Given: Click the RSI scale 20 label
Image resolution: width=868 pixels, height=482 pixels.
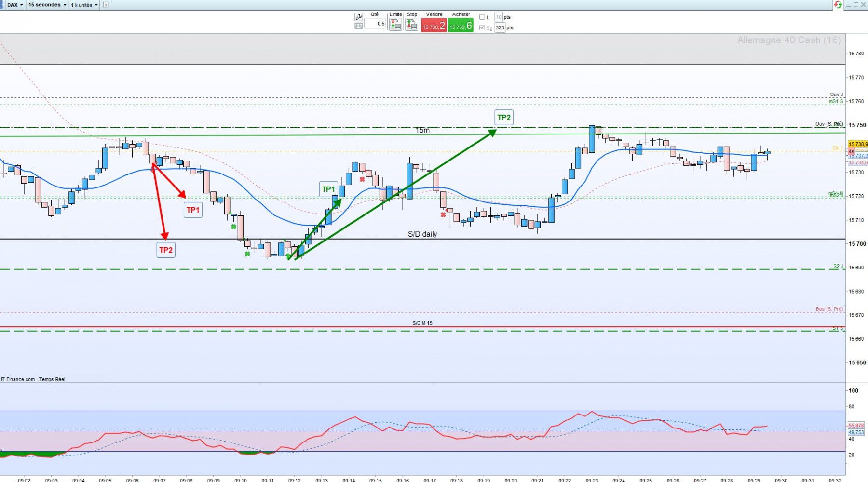Looking at the screenshot, I should click(x=852, y=455).
